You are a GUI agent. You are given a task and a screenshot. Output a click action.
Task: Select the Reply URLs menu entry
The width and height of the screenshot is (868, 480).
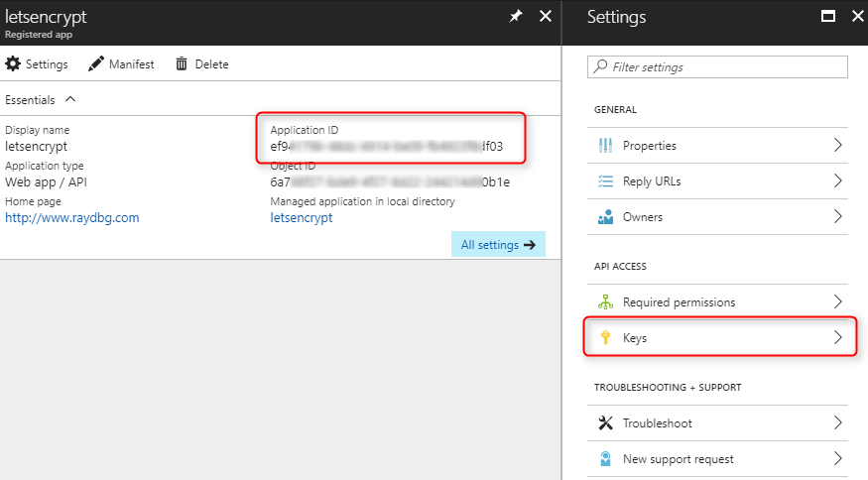point(651,181)
